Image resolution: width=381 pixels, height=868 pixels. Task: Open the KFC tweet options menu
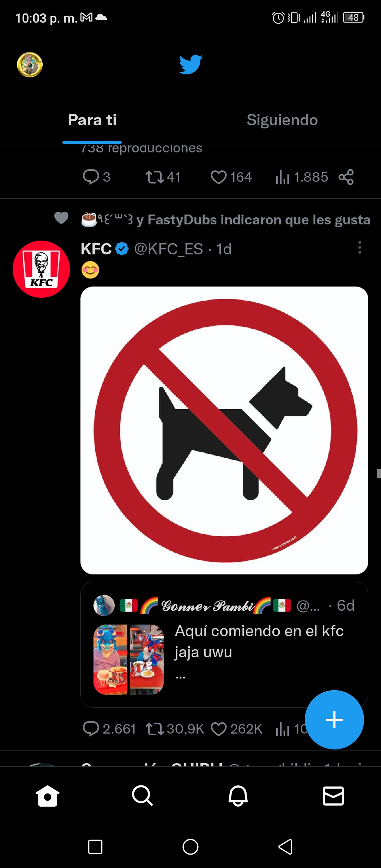point(359,248)
